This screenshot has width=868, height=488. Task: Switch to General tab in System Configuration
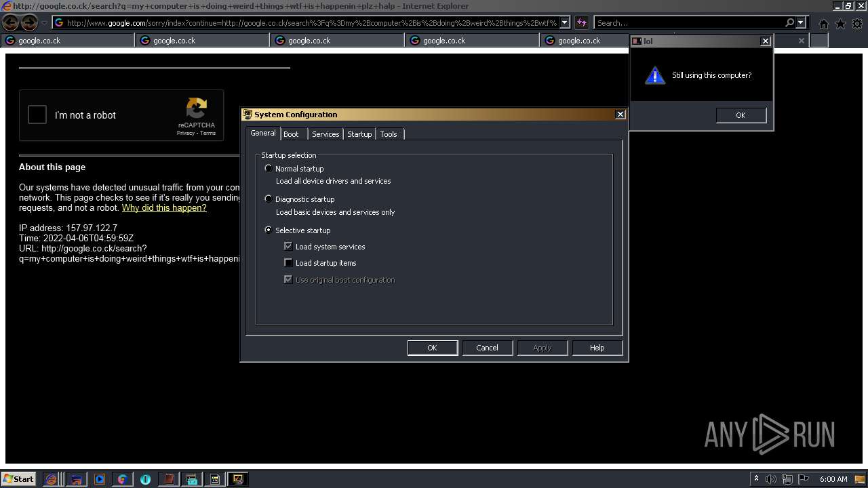click(263, 133)
